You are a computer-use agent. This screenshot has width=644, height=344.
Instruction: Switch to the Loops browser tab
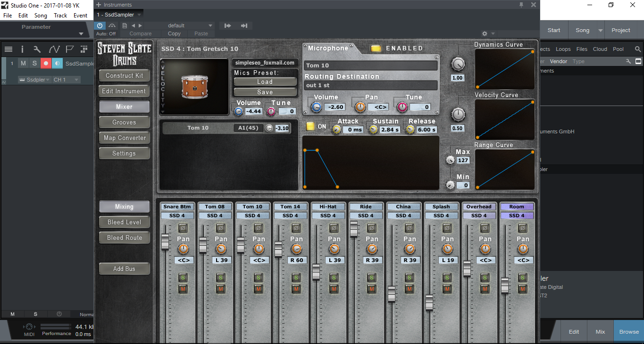pyautogui.click(x=563, y=49)
